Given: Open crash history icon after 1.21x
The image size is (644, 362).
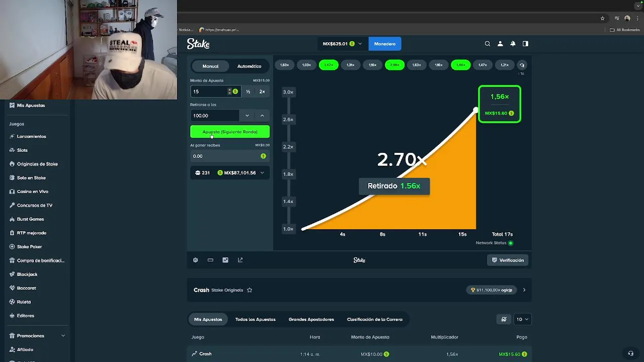Looking at the screenshot, I should pyautogui.click(x=522, y=65).
